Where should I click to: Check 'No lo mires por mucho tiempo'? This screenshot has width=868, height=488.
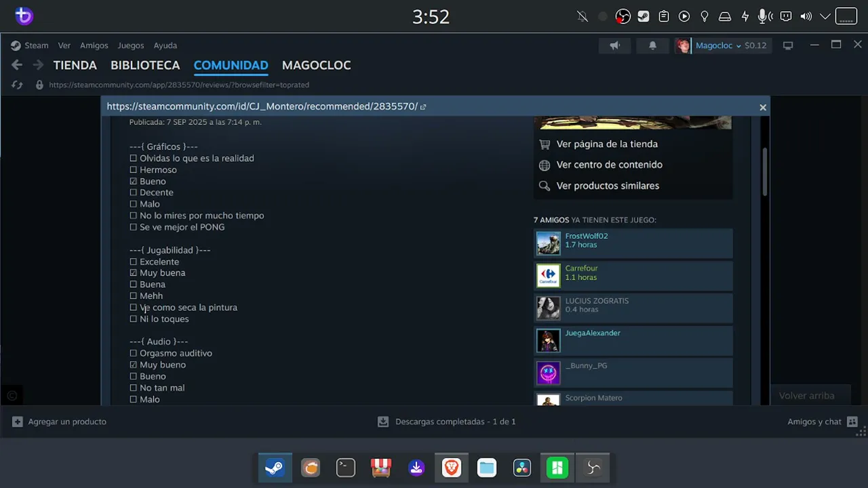coord(134,216)
